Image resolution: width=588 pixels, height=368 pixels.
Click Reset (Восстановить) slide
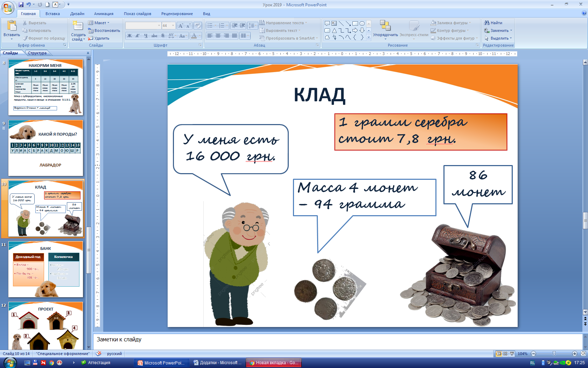point(104,30)
